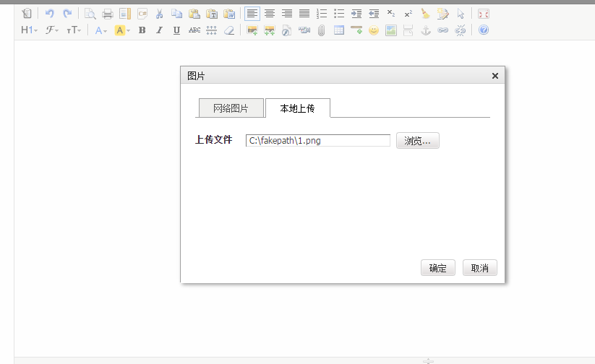
Task: Open highlight background color picker
Action: [122, 30]
